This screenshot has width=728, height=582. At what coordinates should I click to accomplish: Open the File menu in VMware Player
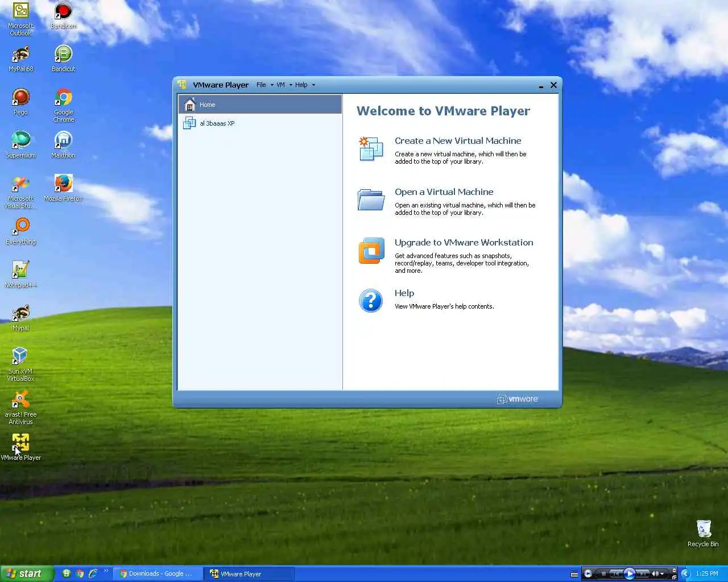pos(261,85)
